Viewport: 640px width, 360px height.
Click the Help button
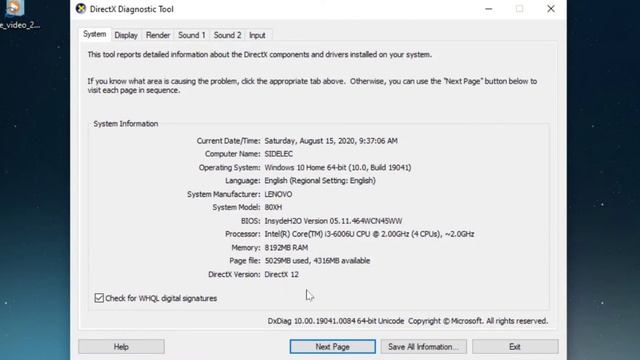pyautogui.click(x=121, y=347)
